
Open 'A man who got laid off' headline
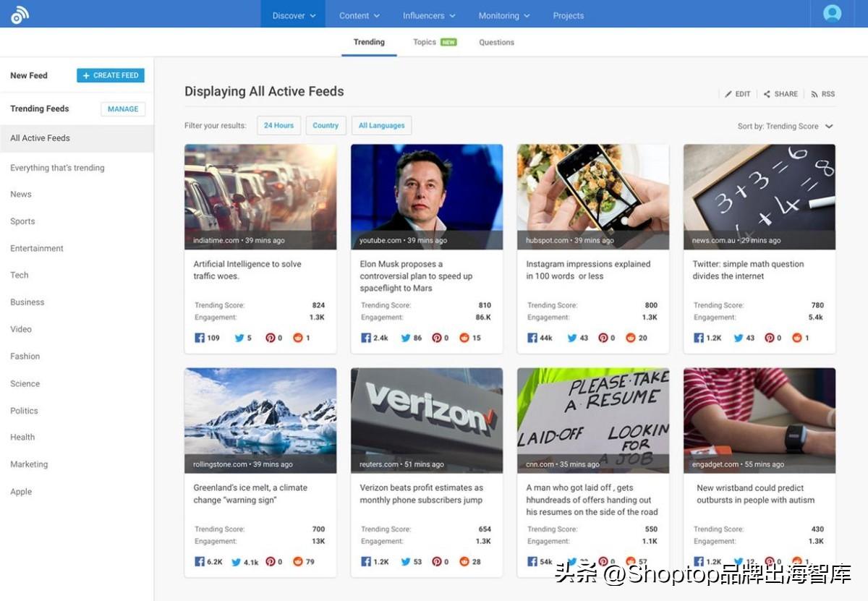pos(592,500)
